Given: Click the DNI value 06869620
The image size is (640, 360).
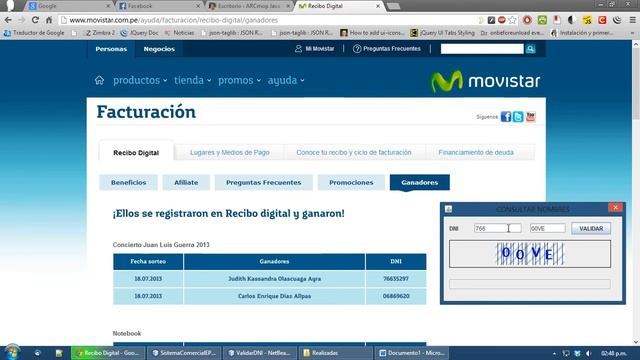Looking at the screenshot, I should (396, 296).
